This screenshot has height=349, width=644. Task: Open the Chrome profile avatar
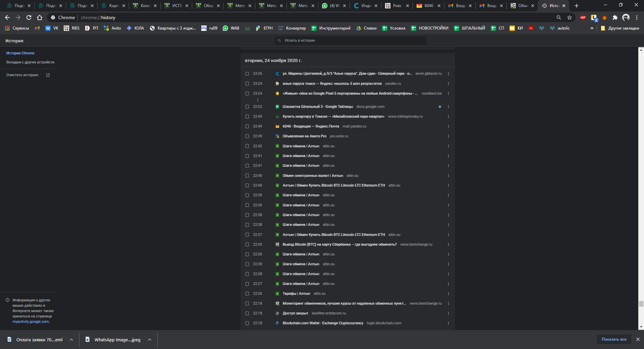[626, 17]
